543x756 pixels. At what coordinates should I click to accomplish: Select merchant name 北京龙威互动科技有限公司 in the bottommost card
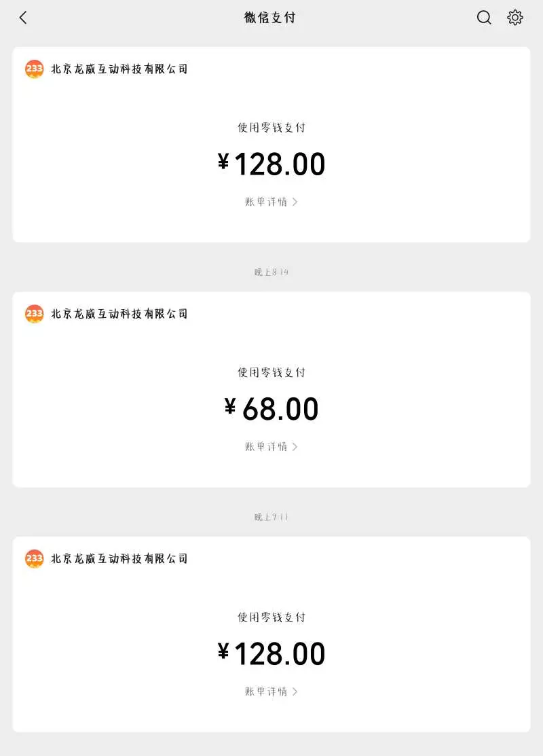[119, 558]
